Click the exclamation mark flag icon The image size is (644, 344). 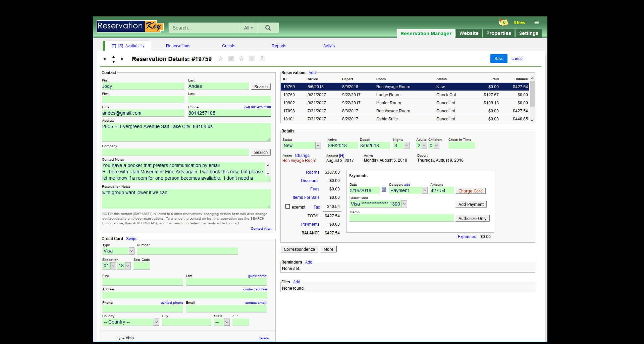coord(252,58)
